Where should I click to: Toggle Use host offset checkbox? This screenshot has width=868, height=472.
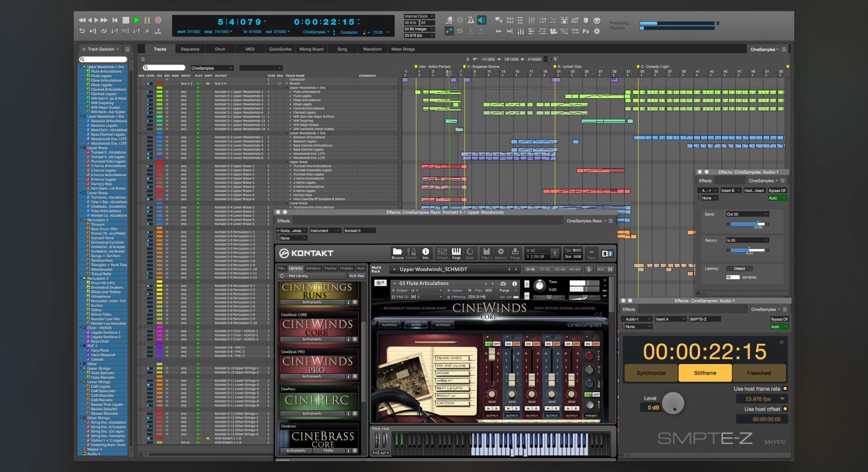[785, 409]
